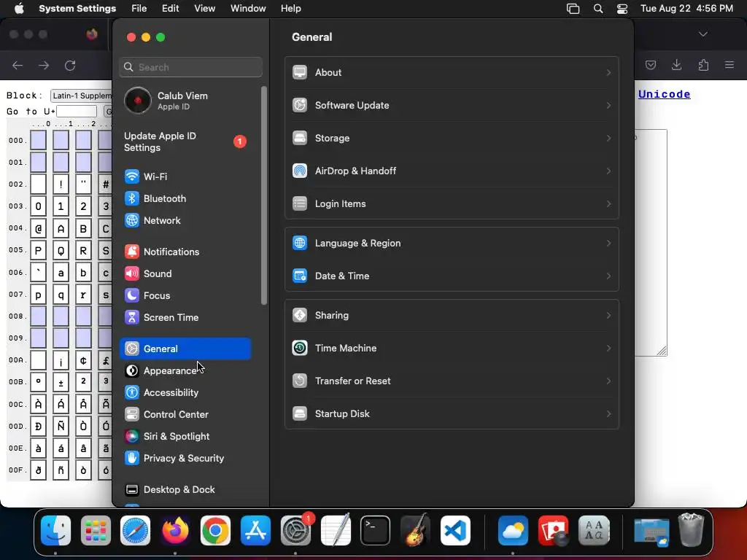Open the Apple menu
Viewport: 747px width, 560px height.
(19, 9)
